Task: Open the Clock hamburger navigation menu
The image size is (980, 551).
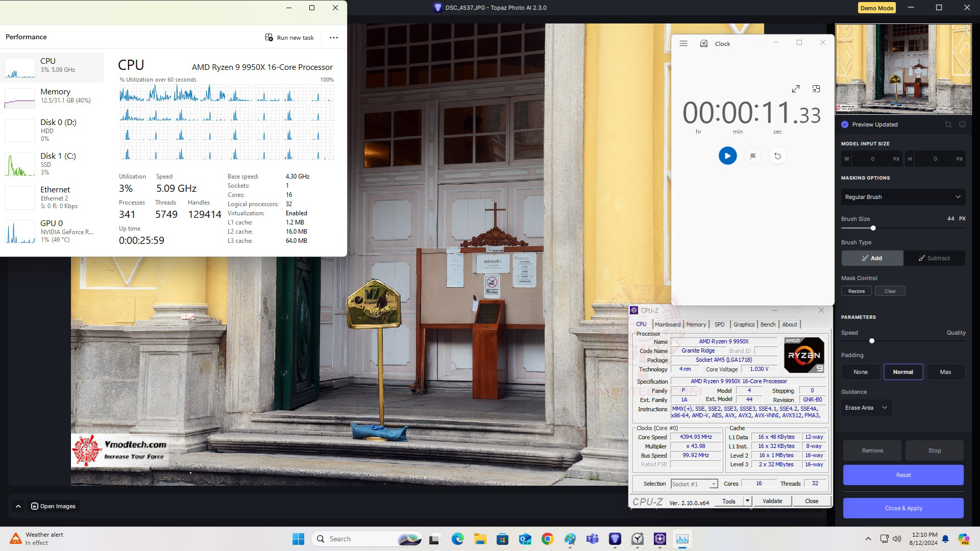Action: coord(683,43)
